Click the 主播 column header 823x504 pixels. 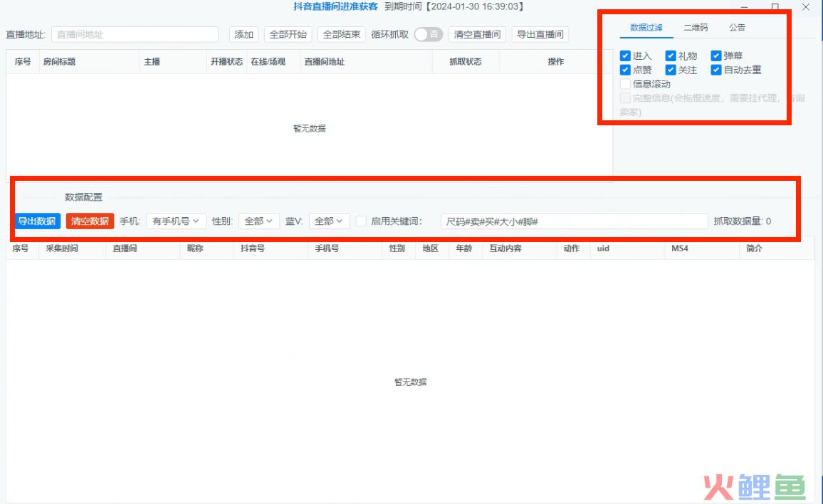[152, 61]
